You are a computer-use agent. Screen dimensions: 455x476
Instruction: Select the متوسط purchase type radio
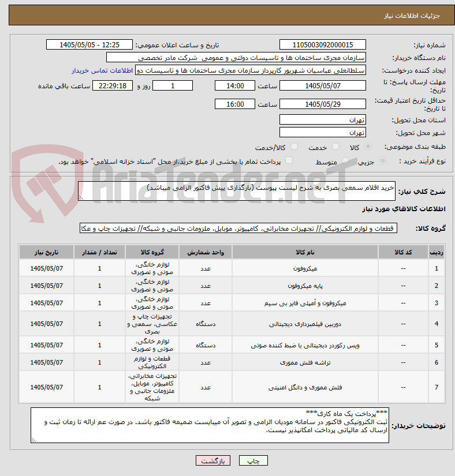tap(345, 161)
